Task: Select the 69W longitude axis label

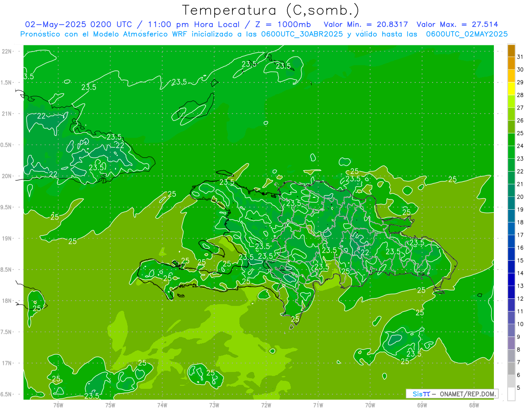Action: 422,405
